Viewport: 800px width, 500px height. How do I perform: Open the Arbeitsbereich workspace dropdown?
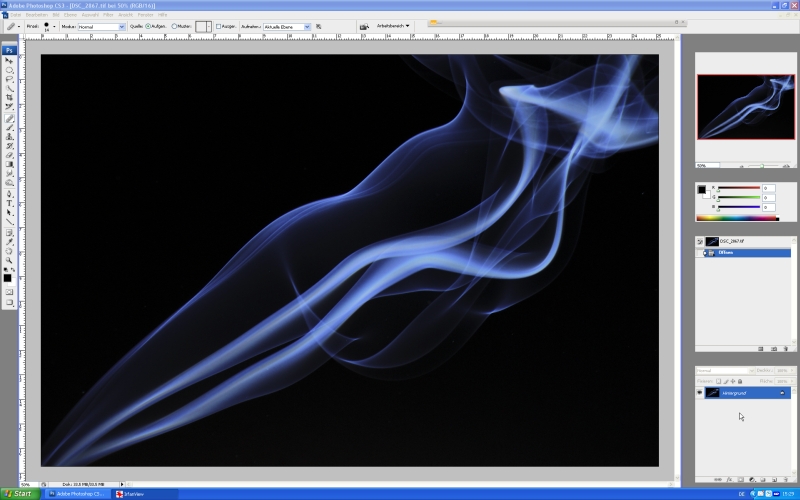click(393, 26)
